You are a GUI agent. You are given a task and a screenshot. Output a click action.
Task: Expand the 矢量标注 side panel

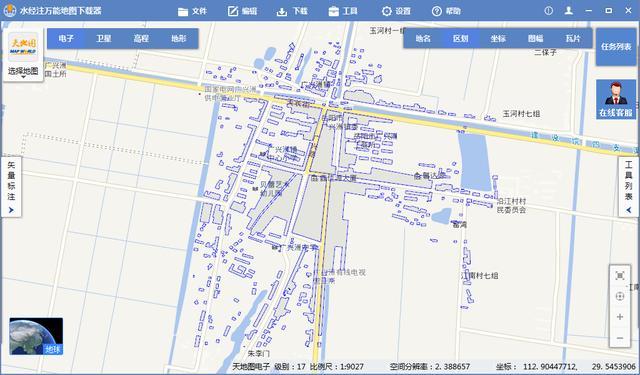point(11,187)
